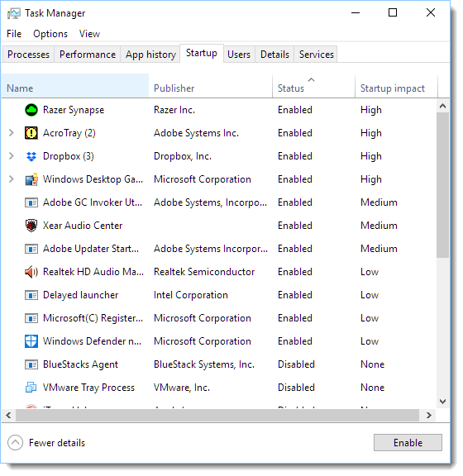The height and width of the screenshot is (476, 463).
Task: Click publisher 'VMware, Inc.'
Action: [182, 388]
